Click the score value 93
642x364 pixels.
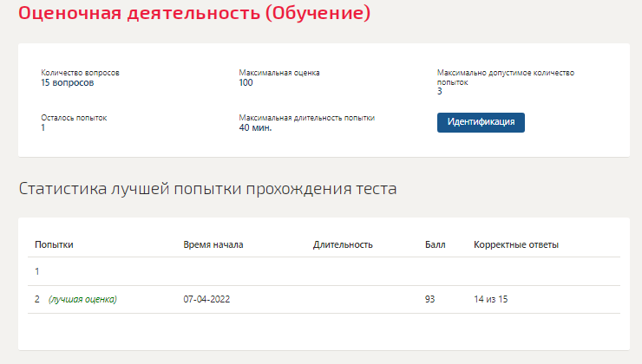tap(429, 299)
